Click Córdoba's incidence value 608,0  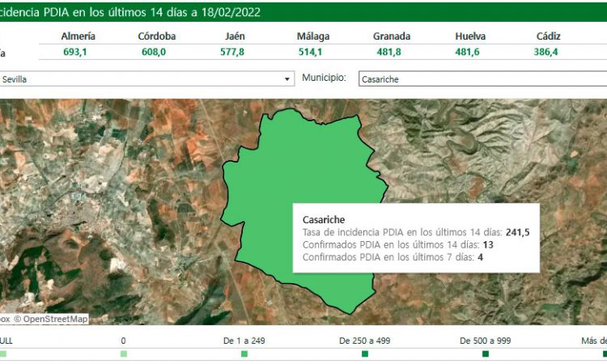(157, 52)
